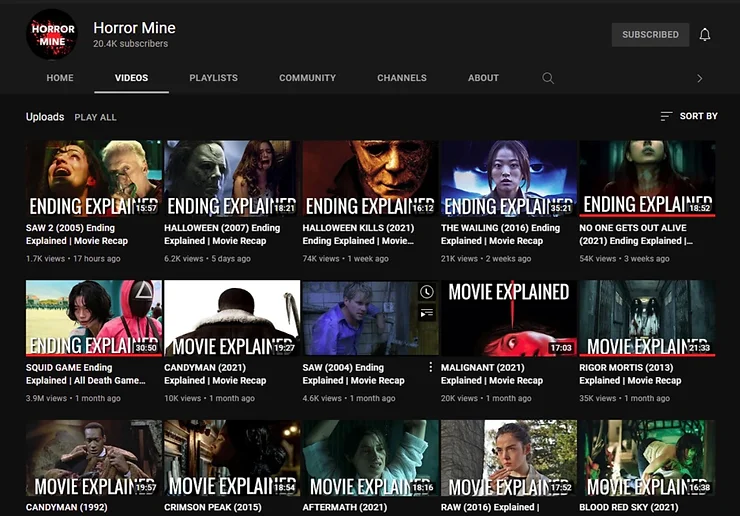The height and width of the screenshot is (516, 740).
Task: Open the Channels tab
Action: tap(402, 78)
